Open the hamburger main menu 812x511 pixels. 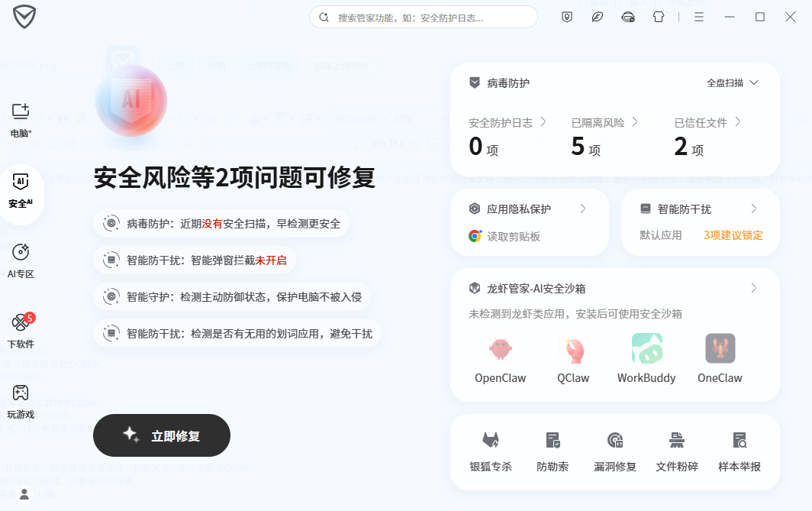pos(698,17)
